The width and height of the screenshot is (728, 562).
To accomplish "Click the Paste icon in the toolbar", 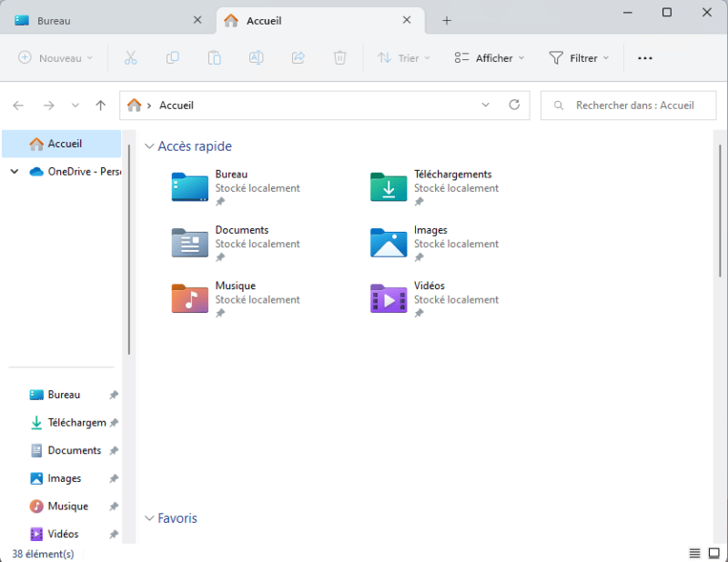I will coord(214,57).
